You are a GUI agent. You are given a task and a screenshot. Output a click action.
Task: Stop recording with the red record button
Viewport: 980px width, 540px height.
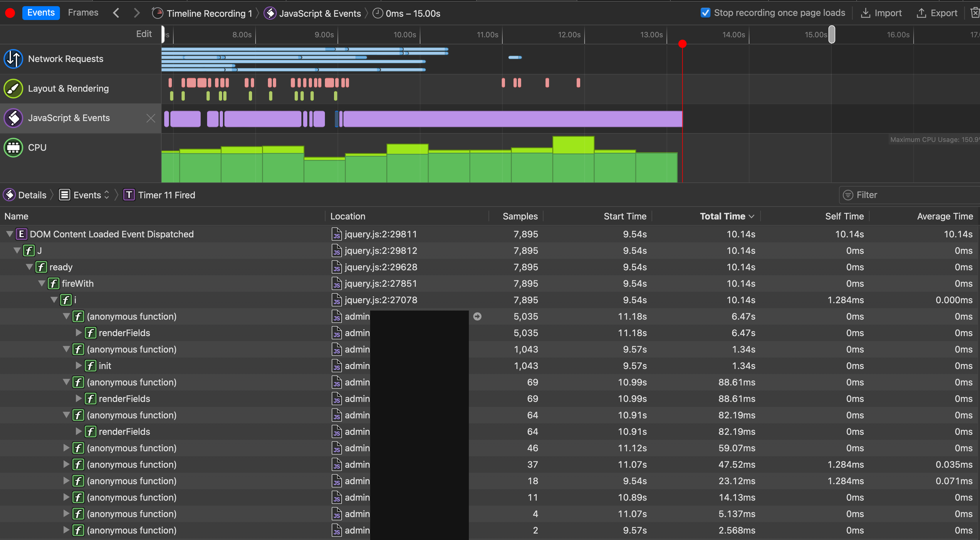click(10, 13)
